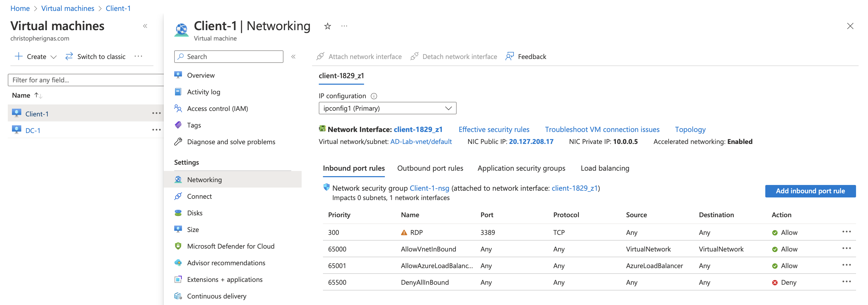Switch to the Inbound port rules tab

point(354,168)
